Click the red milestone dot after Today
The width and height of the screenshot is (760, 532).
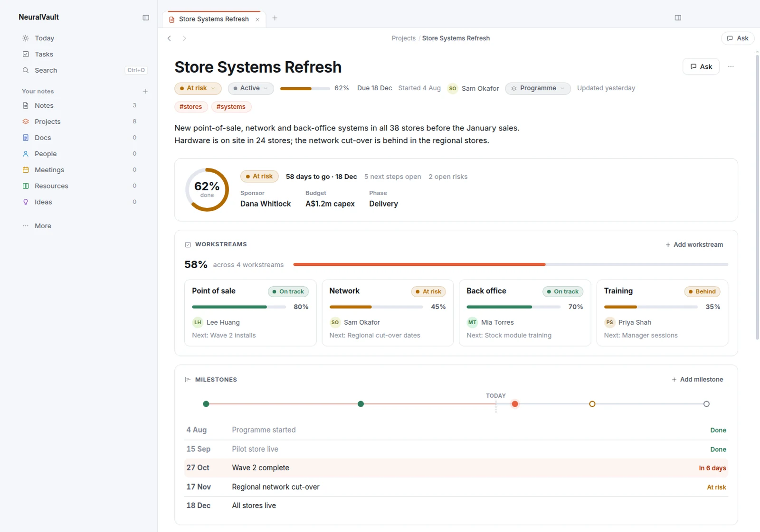pyautogui.click(x=515, y=404)
